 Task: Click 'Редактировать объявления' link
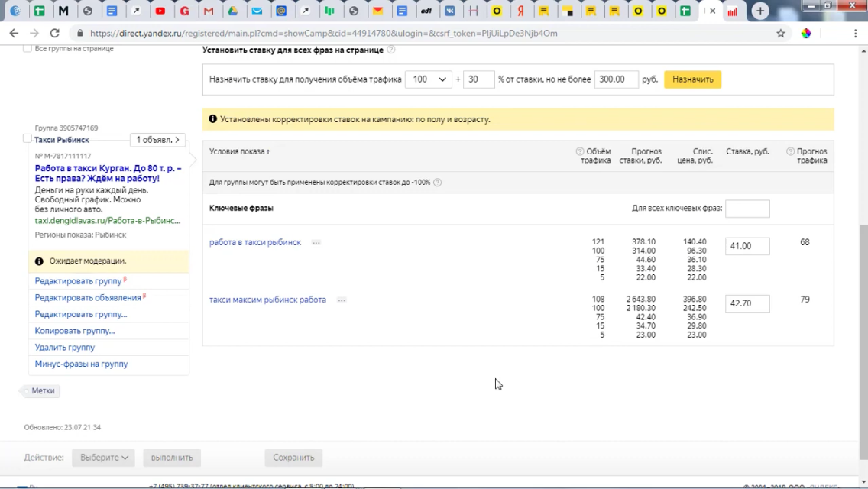(88, 298)
